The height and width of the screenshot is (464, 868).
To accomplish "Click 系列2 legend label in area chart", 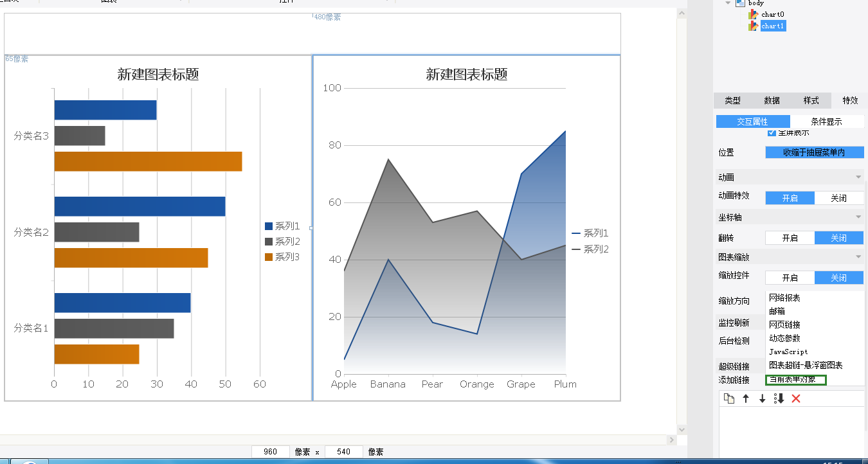I will tap(596, 249).
